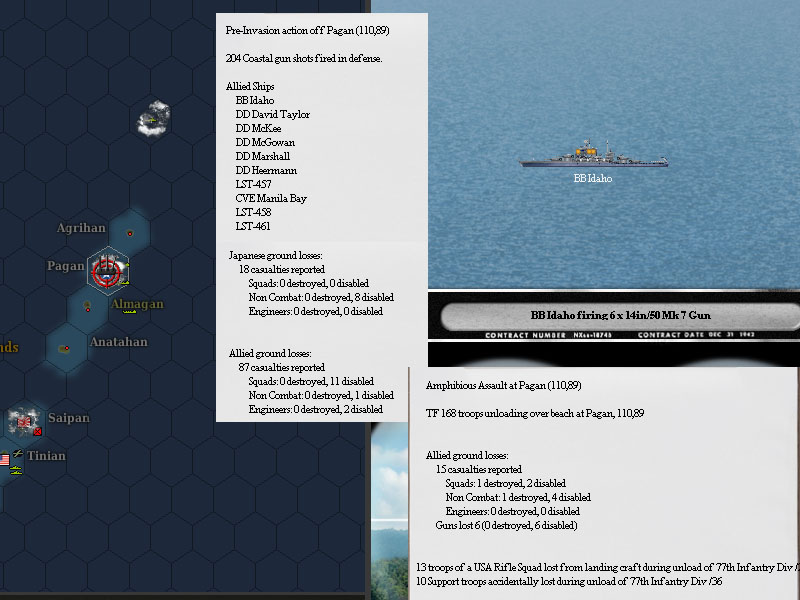Click the '18 casualties reported' line
Screen dimensions: 800x600
point(282,269)
